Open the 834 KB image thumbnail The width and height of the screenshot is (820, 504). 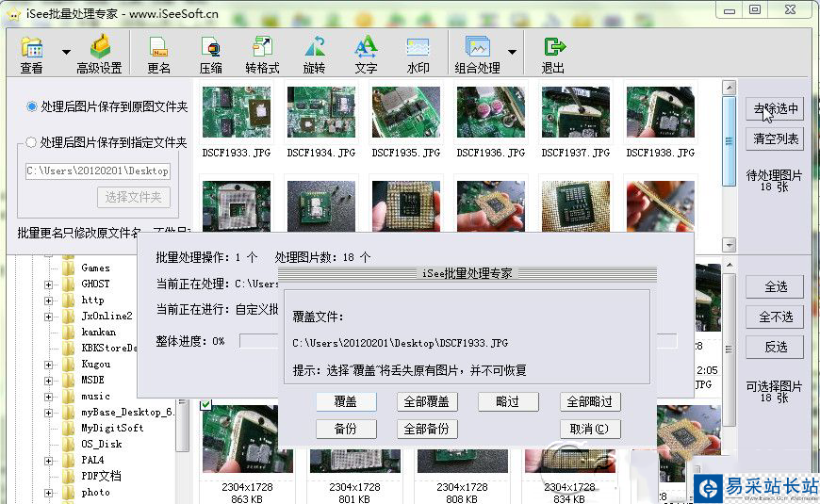(570, 460)
